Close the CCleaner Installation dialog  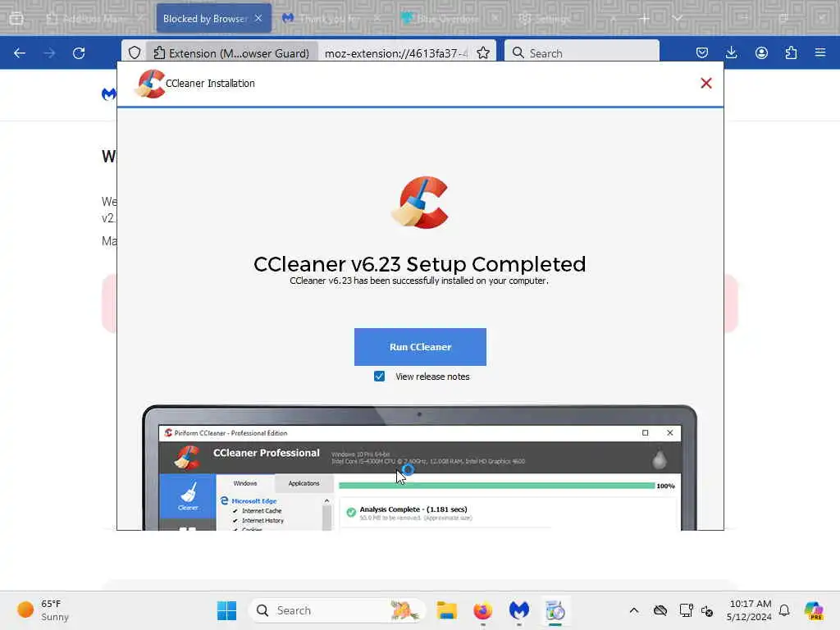coord(706,83)
